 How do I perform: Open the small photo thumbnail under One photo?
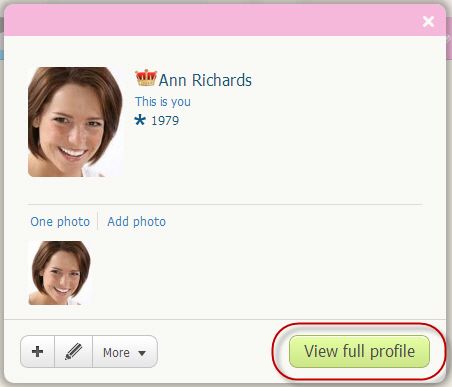pos(60,273)
